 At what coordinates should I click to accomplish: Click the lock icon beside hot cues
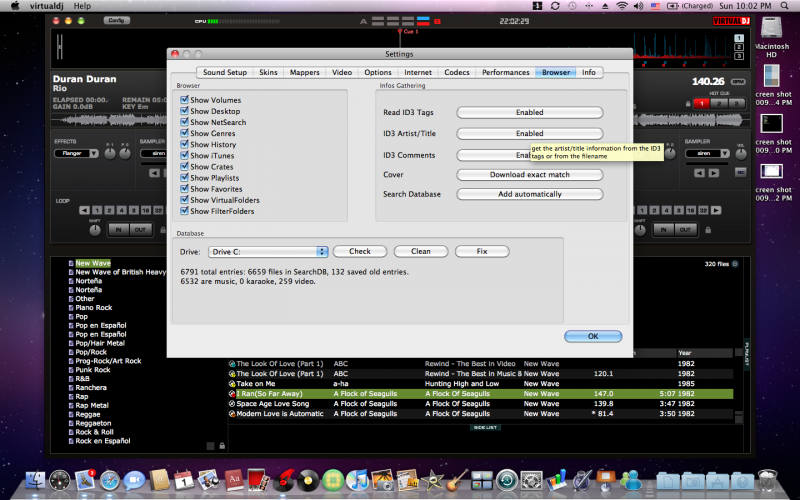[688, 104]
